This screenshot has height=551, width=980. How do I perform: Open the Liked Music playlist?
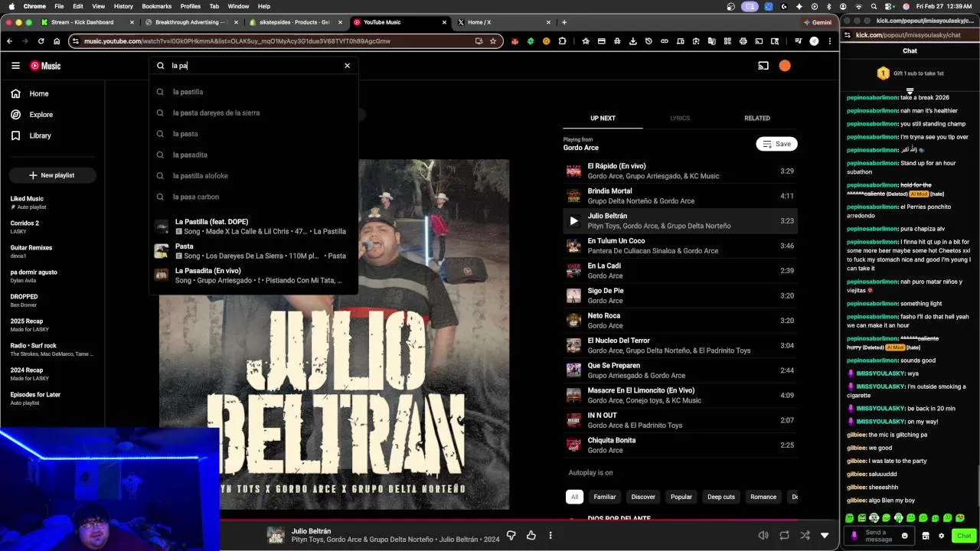pos(52,203)
